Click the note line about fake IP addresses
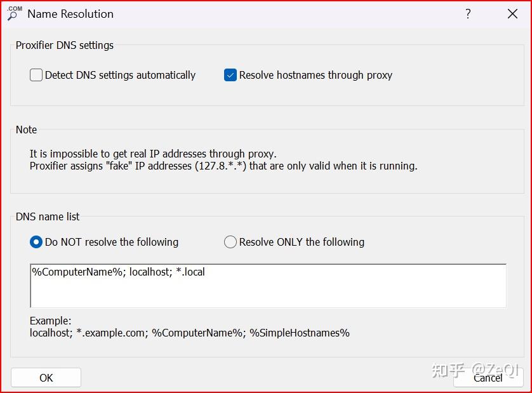 (223, 166)
